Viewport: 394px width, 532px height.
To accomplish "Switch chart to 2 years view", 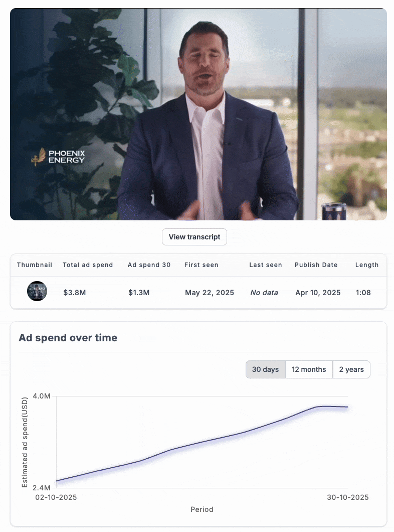I will point(351,369).
